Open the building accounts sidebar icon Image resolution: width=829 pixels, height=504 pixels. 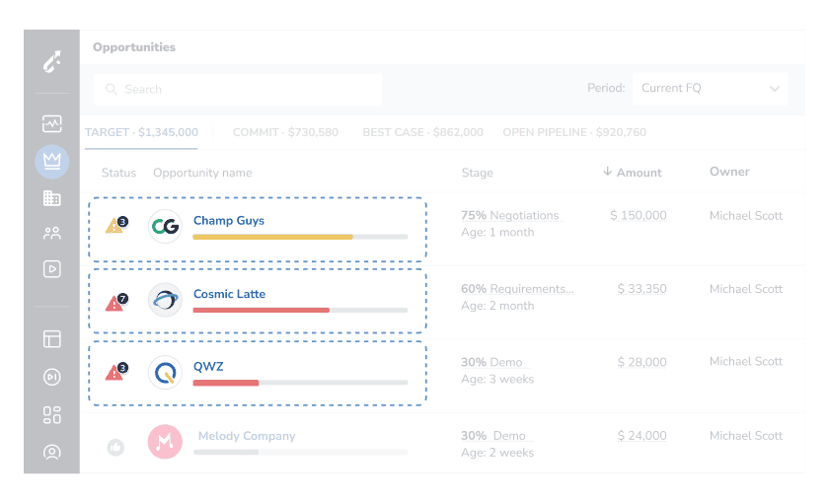51,198
